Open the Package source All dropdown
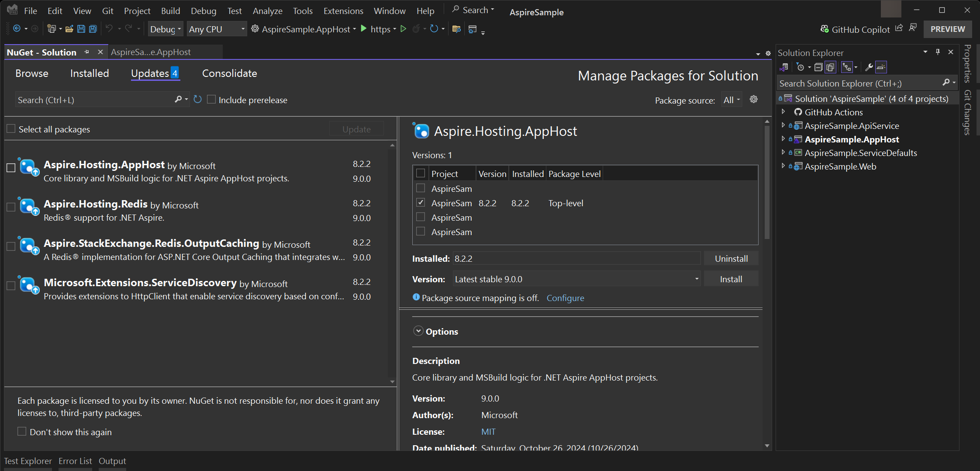 pyautogui.click(x=732, y=100)
